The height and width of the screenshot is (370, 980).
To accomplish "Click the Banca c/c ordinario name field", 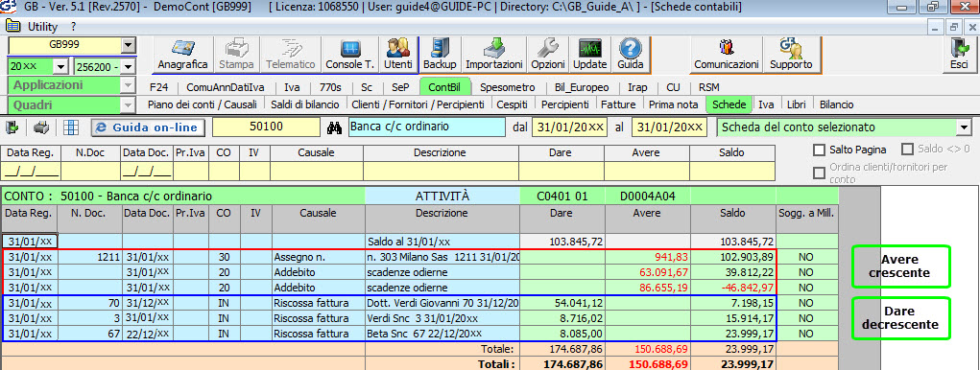I will (x=426, y=127).
